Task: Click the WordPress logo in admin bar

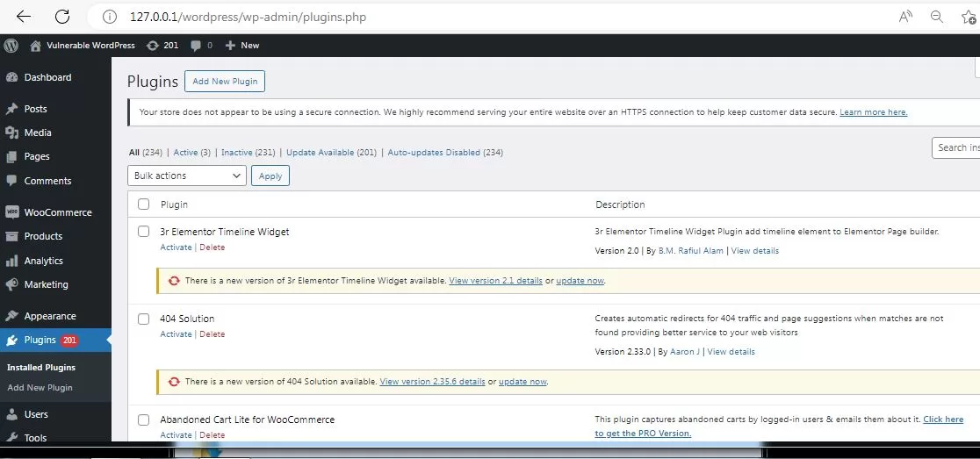Action: coord(11,45)
